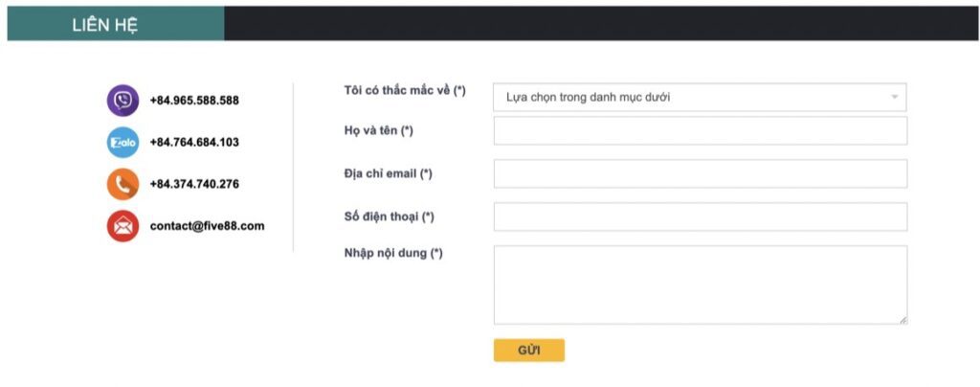Click the 'Họ và tên (*)' label
This screenshot has height=387, width=980.
point(378,130)
